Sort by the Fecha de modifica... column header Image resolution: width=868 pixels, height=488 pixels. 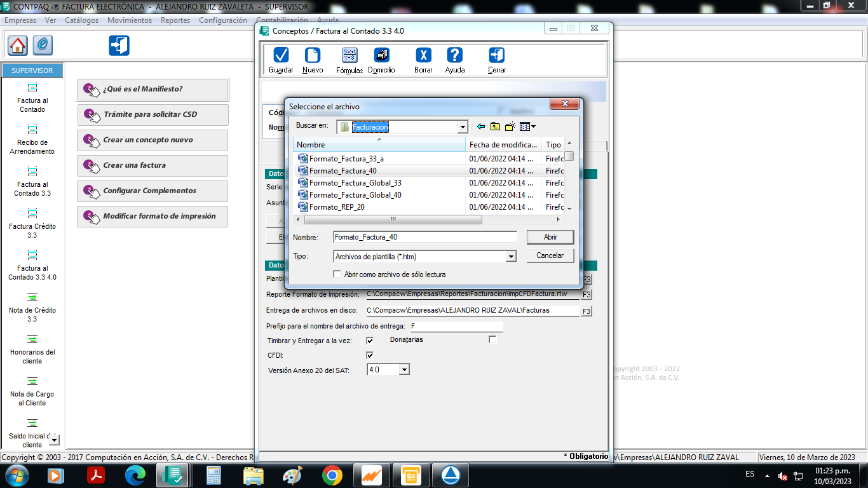click(x=503, y=145)
